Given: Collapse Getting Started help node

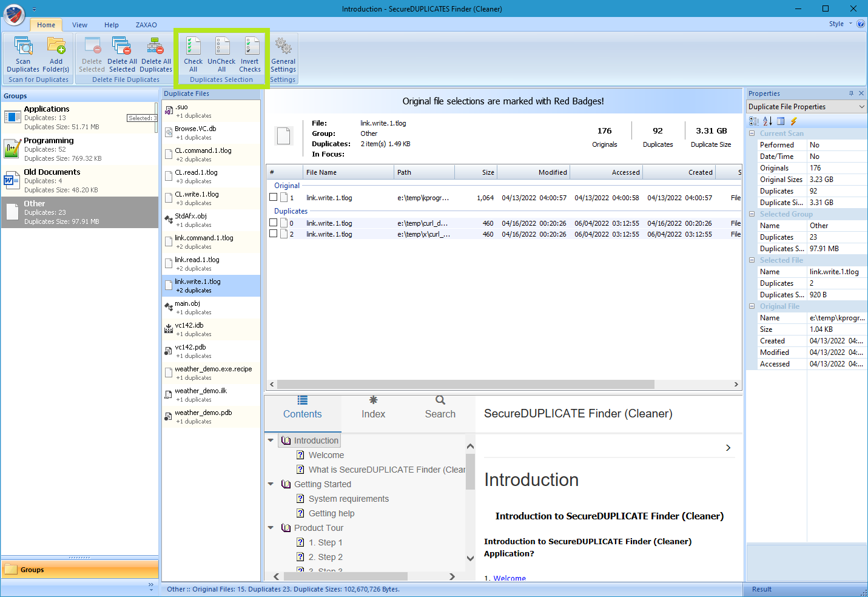Looking at the screenshot, I should pyautogui.click(x=271, y=484).
